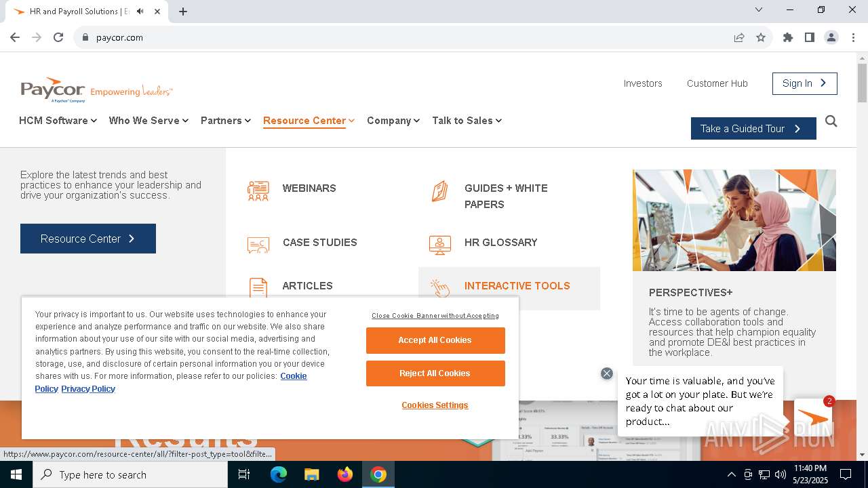This screenshot has width=868, height=488.
Task: Mute the tab audio speaker icon
Action: tap(140, 11)
